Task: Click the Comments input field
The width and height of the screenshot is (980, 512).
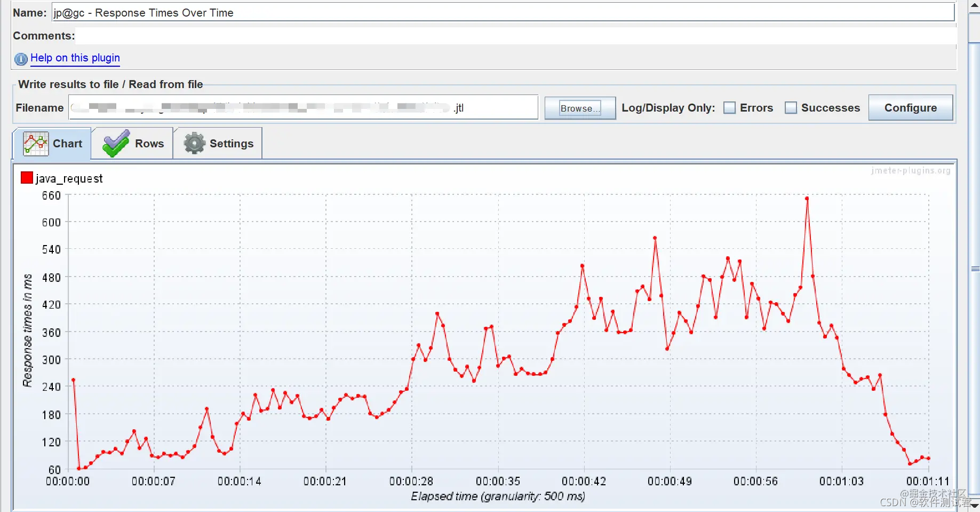Action: tap(516, 36)
